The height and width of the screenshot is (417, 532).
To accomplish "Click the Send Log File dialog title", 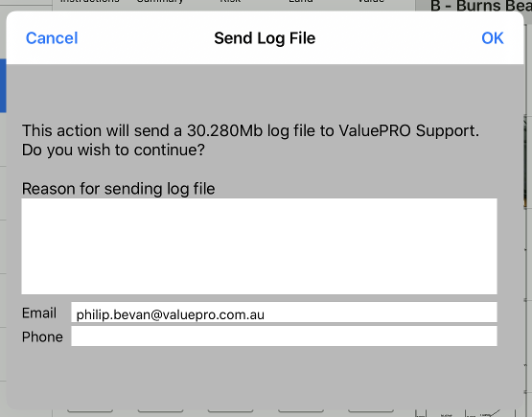I will point(265,38).
